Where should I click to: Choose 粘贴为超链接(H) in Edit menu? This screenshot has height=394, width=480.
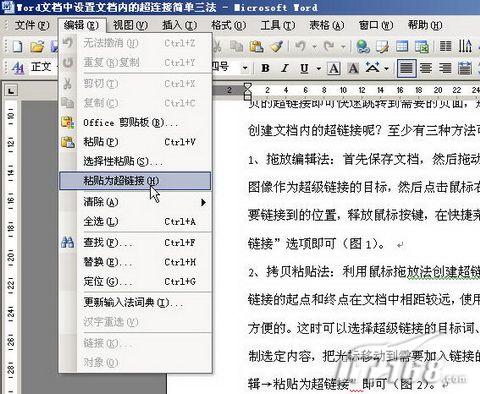(135, 181)
